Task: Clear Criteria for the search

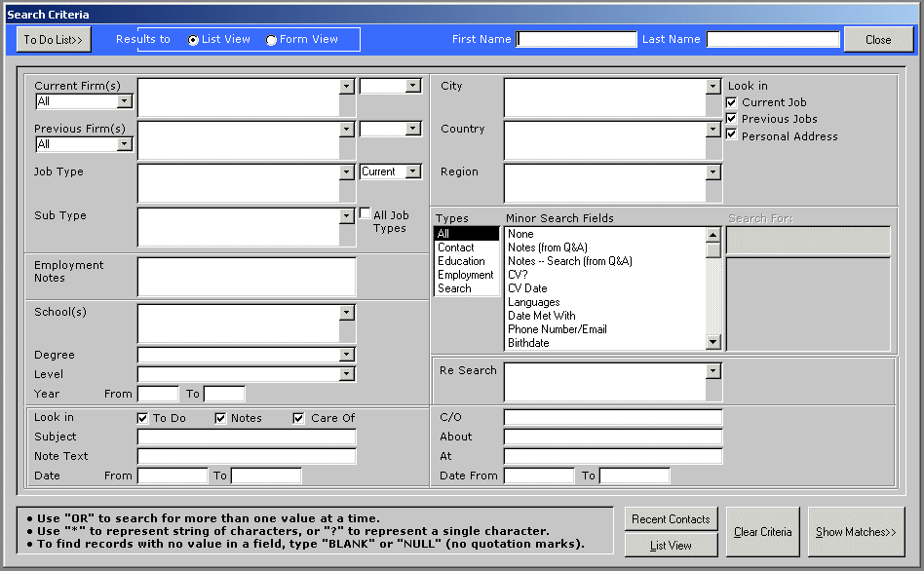Action: [762, 532]
